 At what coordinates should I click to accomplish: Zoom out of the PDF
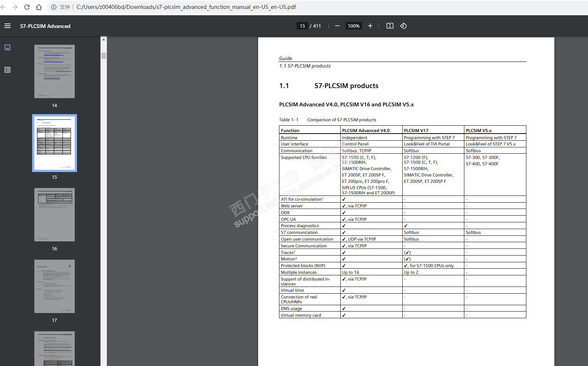[x=337, y=26]
